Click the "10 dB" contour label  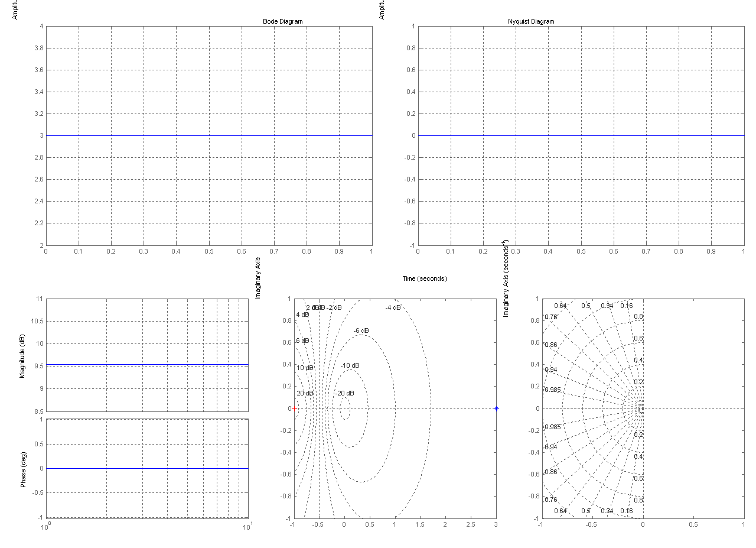pyautogui.click(x=305, y=368)
